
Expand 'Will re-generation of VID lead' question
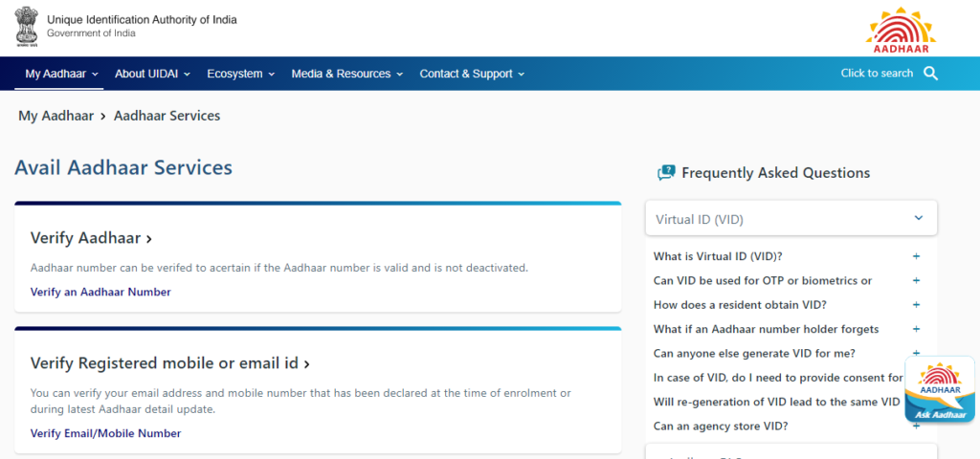[776, 403]
